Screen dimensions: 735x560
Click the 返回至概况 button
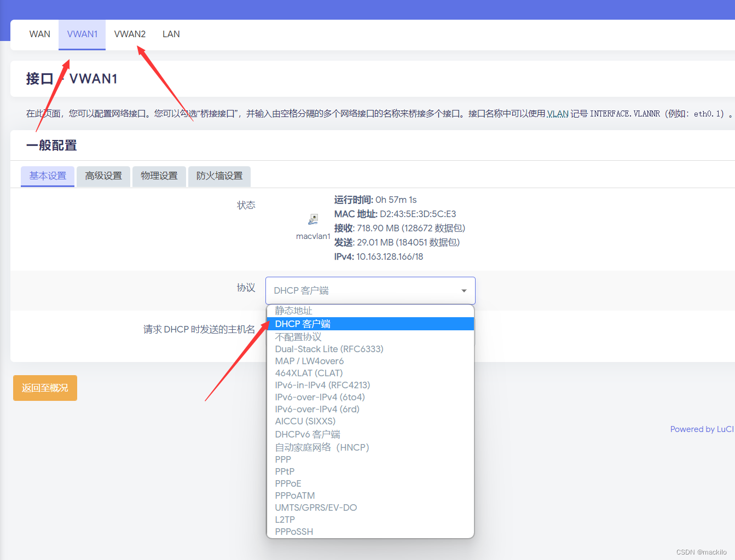pyautogui.click(x=45, y=388)
